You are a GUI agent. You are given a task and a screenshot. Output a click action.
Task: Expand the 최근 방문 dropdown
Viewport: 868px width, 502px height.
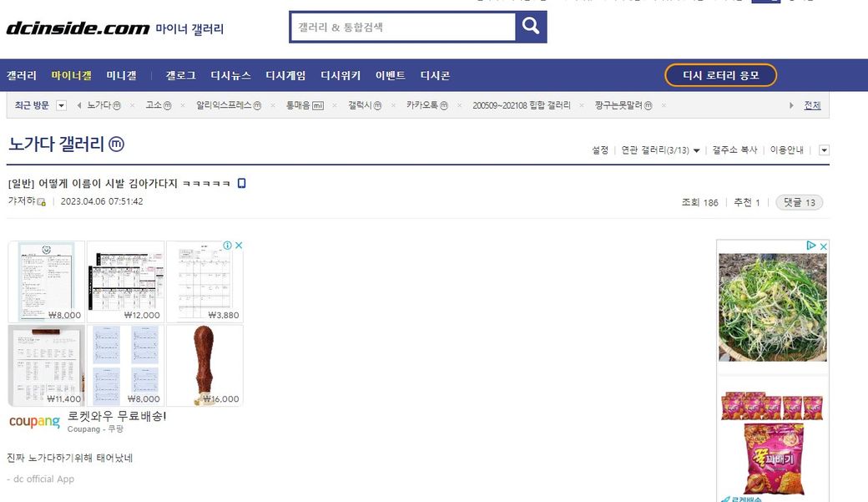tap(61, 105)
